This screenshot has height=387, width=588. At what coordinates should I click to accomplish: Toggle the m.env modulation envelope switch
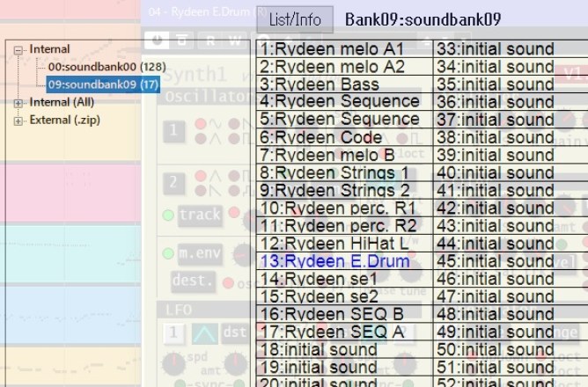(x=199, y=253)
